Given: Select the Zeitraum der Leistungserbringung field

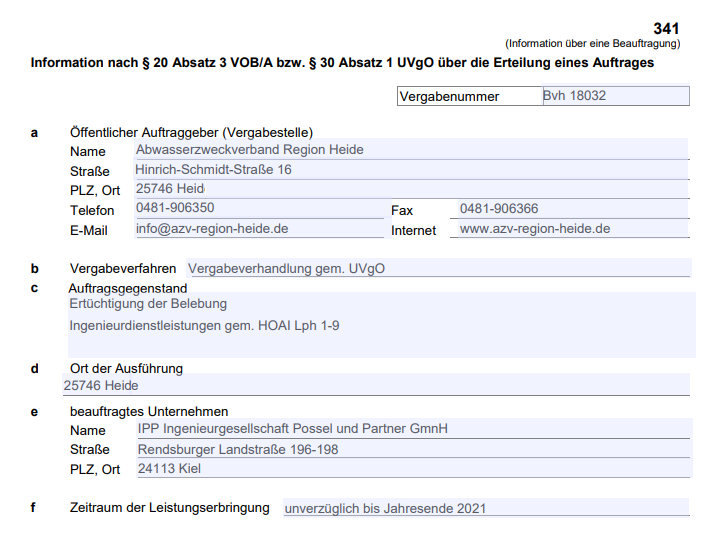Looking at the screenshot, I should pos(485,508).
